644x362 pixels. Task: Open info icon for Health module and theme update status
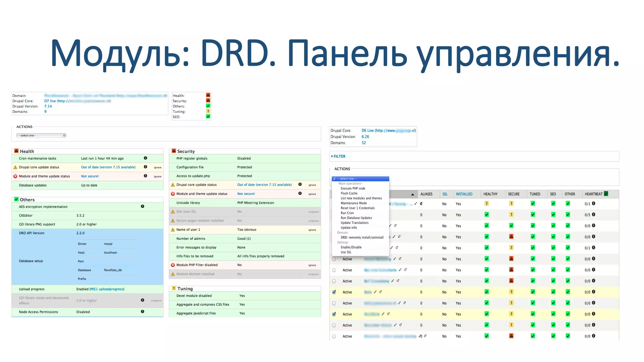[x=145, y=176]
